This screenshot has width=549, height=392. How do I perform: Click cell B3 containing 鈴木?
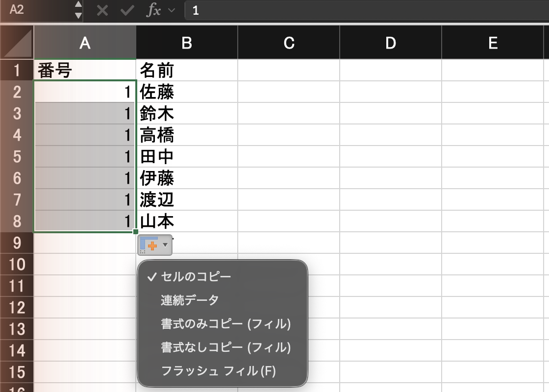[x=187, y=113]
